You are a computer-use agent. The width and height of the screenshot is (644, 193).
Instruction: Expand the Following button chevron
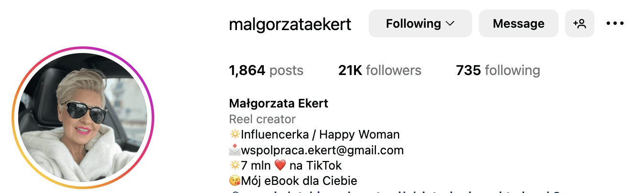pos(450,23)
